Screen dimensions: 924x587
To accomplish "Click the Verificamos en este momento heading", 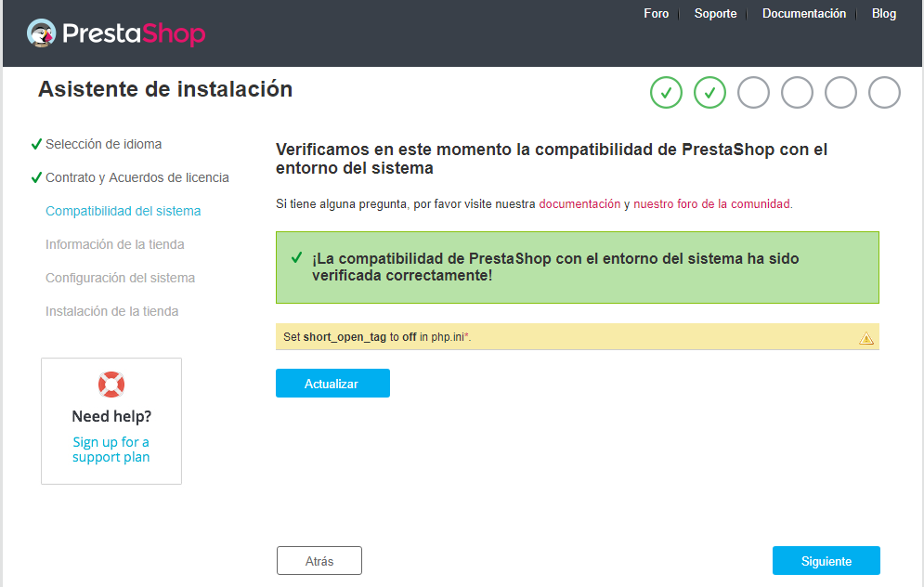I will click(x=552, y=159).
